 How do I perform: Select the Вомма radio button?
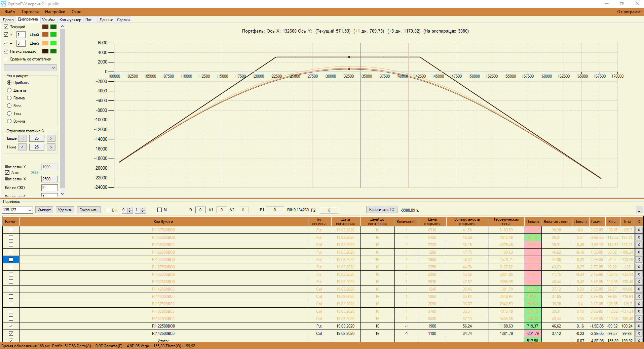point(9,121)
